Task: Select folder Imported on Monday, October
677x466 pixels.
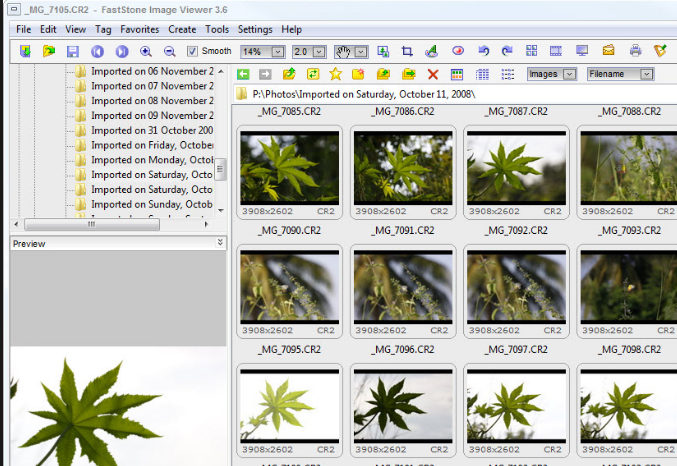Action: (x=145, y=160)
